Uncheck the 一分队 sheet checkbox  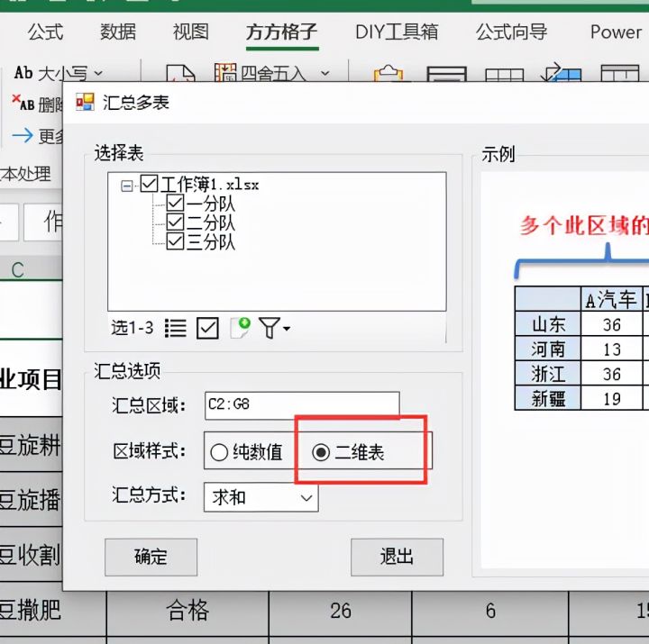point(175,203)
